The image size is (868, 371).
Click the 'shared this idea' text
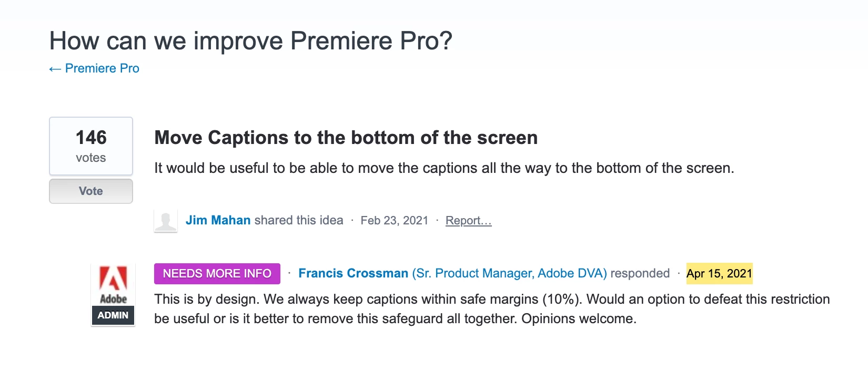(298, 220)
